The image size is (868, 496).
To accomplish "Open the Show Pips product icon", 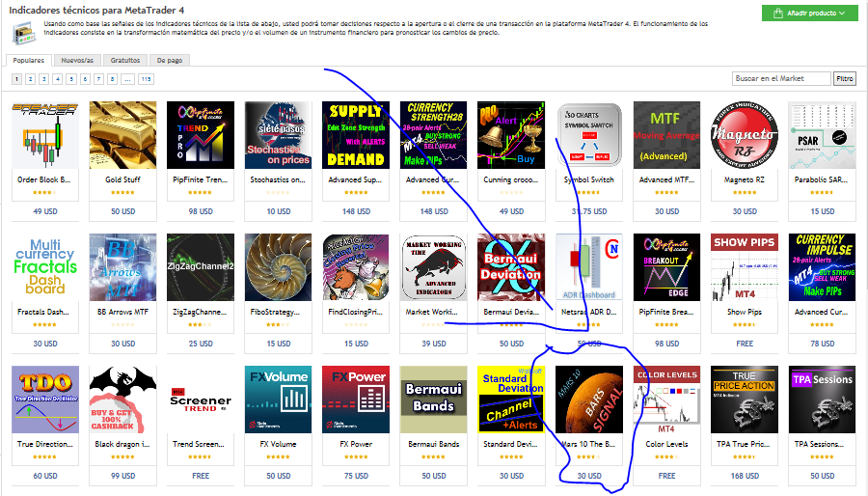I will tap(745, 267).
